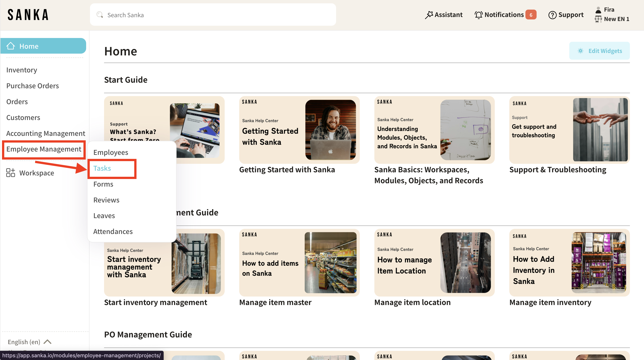This screenshot has height=360, width=644.
Task: Open the New EN 1 workspace switcher
Action: pos(616,19)
